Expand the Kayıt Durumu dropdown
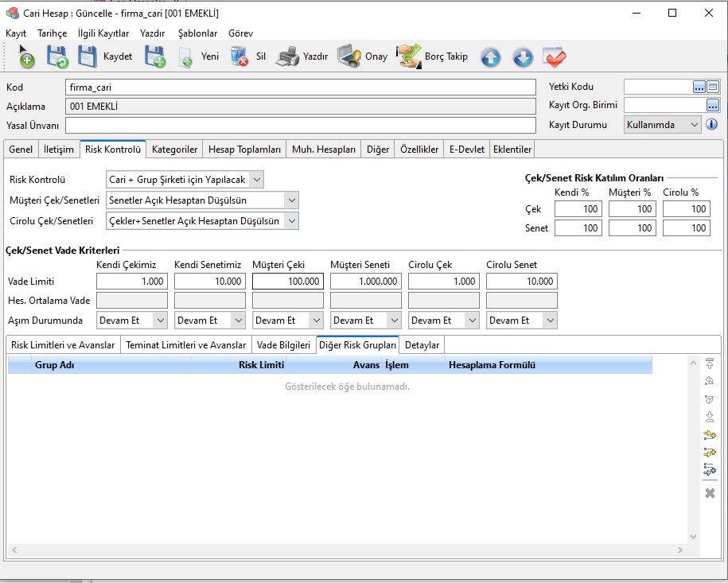This screenshot has width=728, height=583. click(x=694, y=125)
